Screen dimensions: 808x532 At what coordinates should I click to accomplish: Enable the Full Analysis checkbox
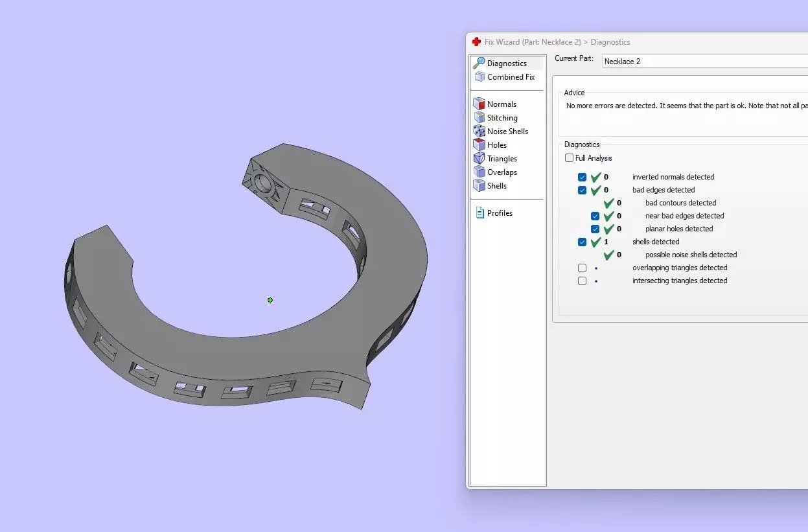(x=569, y=158)
